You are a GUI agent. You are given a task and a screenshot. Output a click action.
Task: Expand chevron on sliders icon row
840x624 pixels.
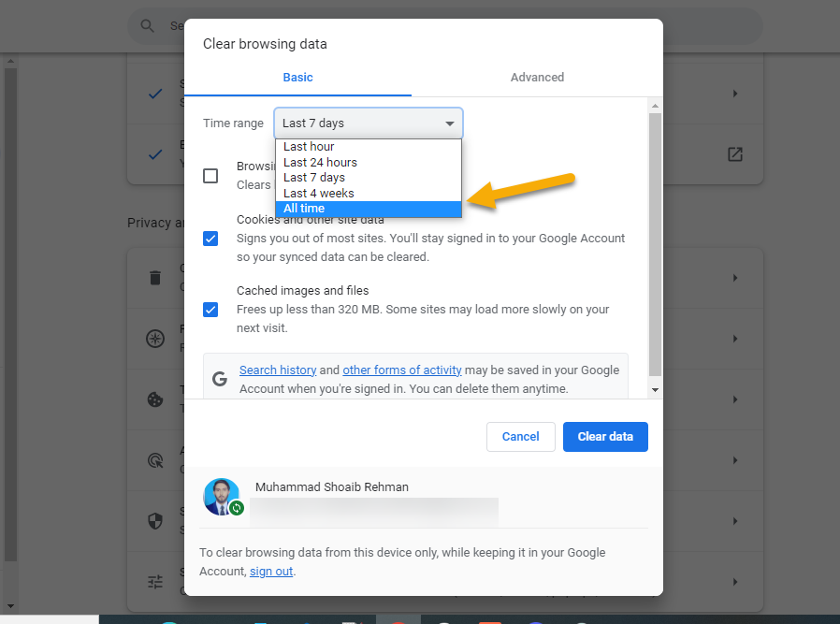(x=735, y=582)
